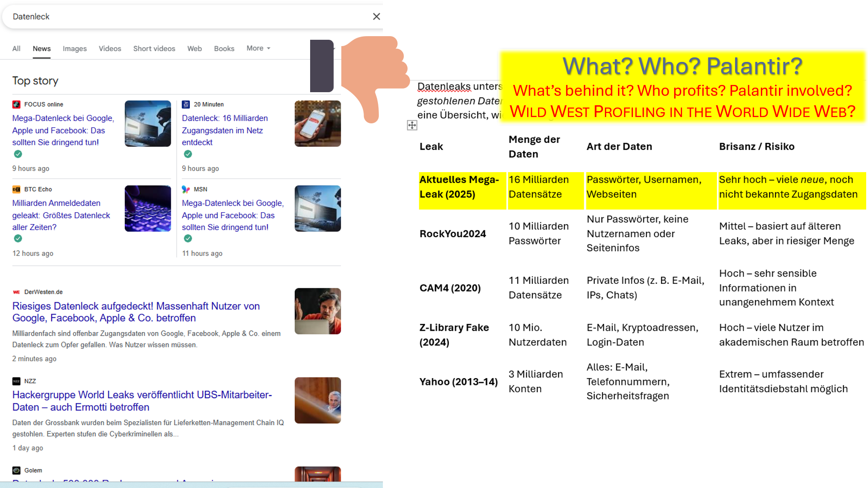Select the News tab
This screenshot has height=488, width=868.
click(x=42, y=48)
